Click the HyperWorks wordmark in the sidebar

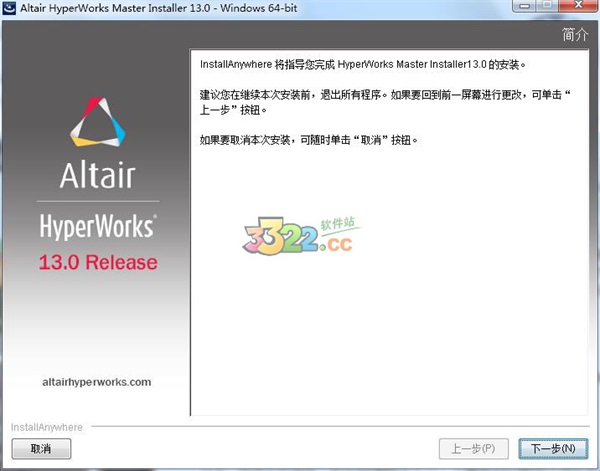(x=98, y=227)
